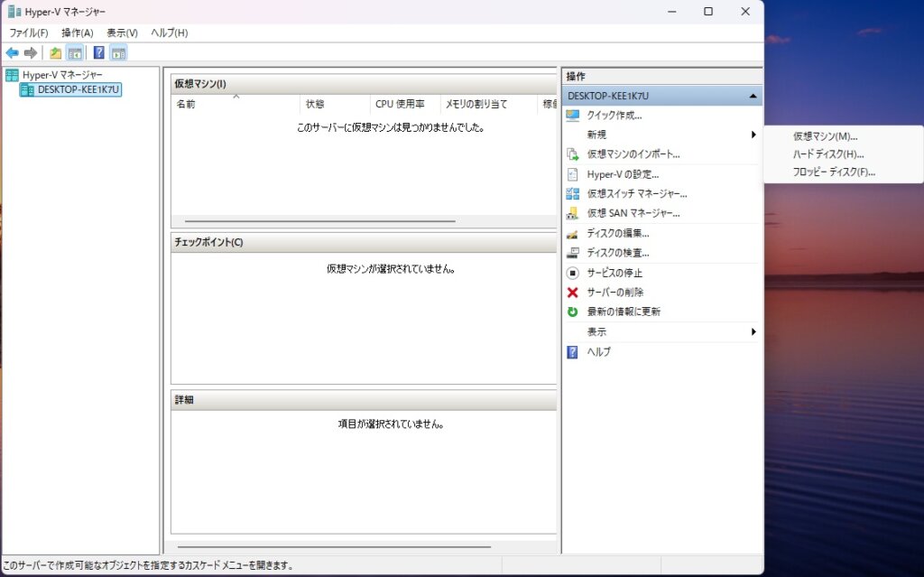Click the このサーバーに仮想マシンは見つかりませんでした message
The height and width of the screenshot is (577, 924).
click(x=391, y=127)
